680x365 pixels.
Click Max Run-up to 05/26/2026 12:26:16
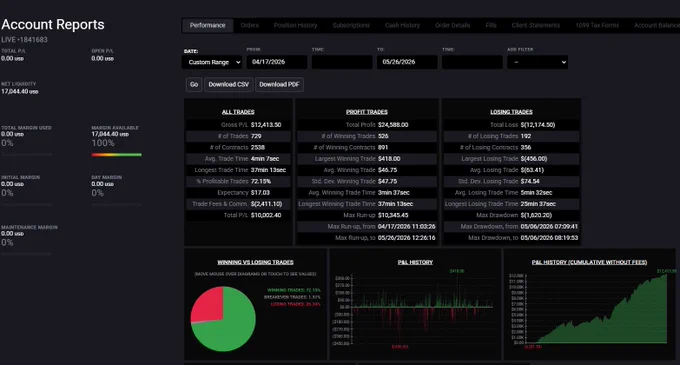pos(406,238)
